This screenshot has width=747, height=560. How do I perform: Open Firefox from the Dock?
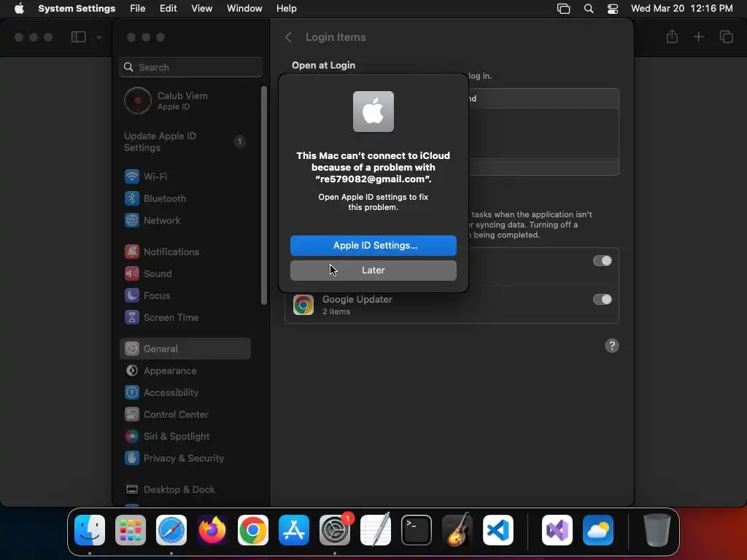tap(212, 530)
